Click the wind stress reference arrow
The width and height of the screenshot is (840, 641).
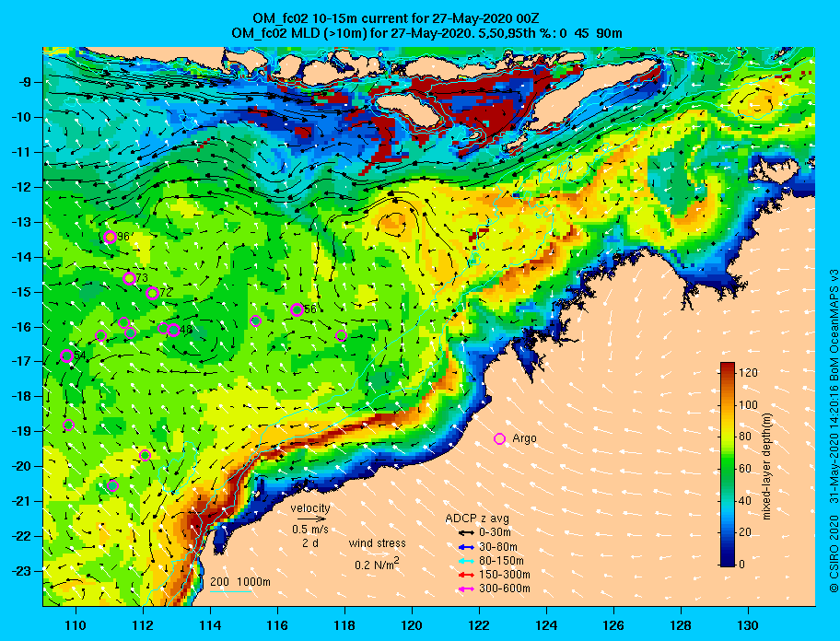coord(379,554)
